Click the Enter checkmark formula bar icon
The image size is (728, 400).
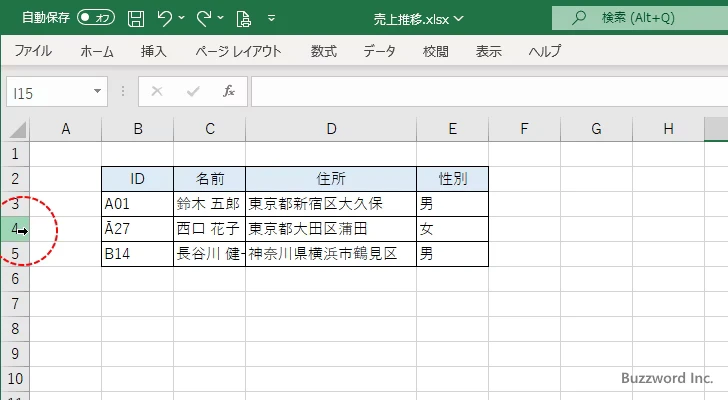193,91
